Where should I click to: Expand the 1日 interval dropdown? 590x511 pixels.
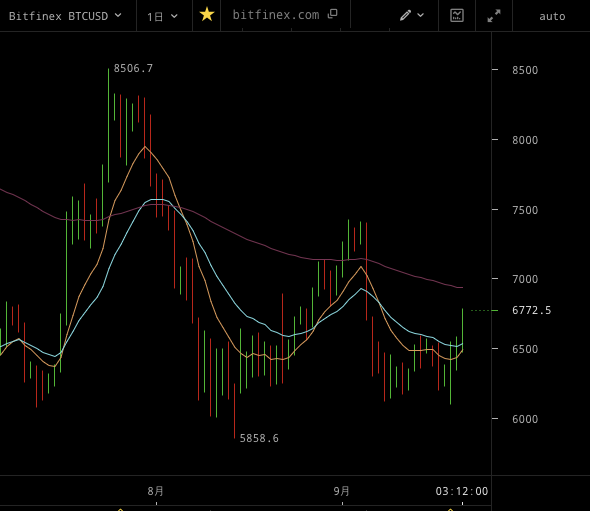pyautogui.click(x=162, y=17)
